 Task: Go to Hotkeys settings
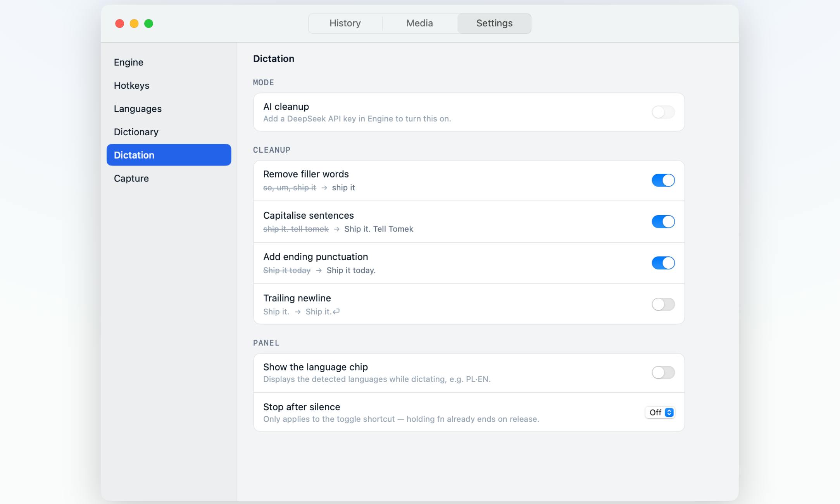pos(169,86)
